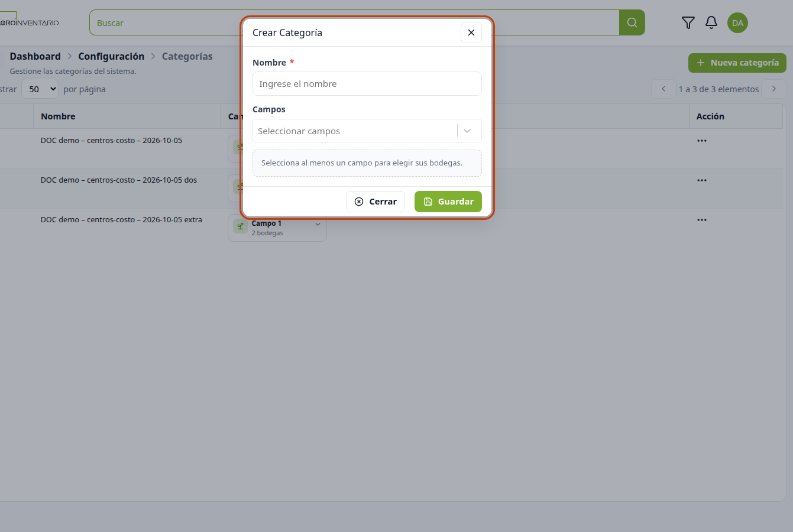Open actions menu for first category row
This screenshot has width=793, height=532.
click(x=702, y=141)
